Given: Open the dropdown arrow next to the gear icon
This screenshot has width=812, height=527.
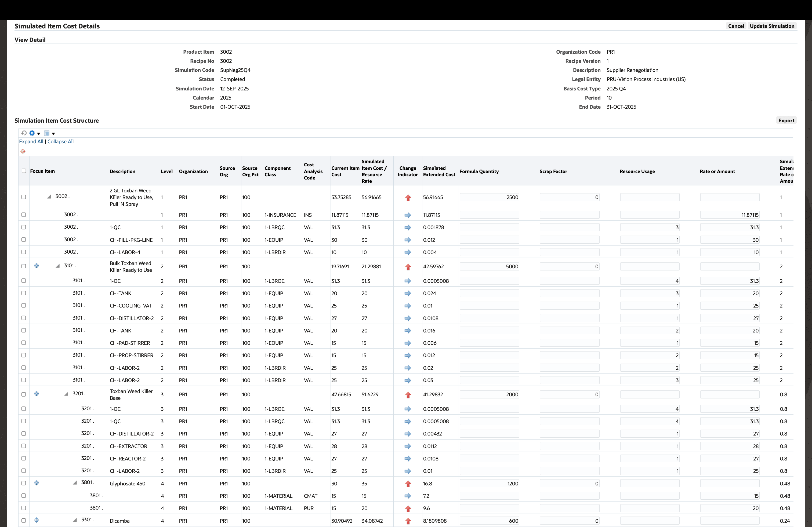Looking at the screenshot, I should 39,134.
